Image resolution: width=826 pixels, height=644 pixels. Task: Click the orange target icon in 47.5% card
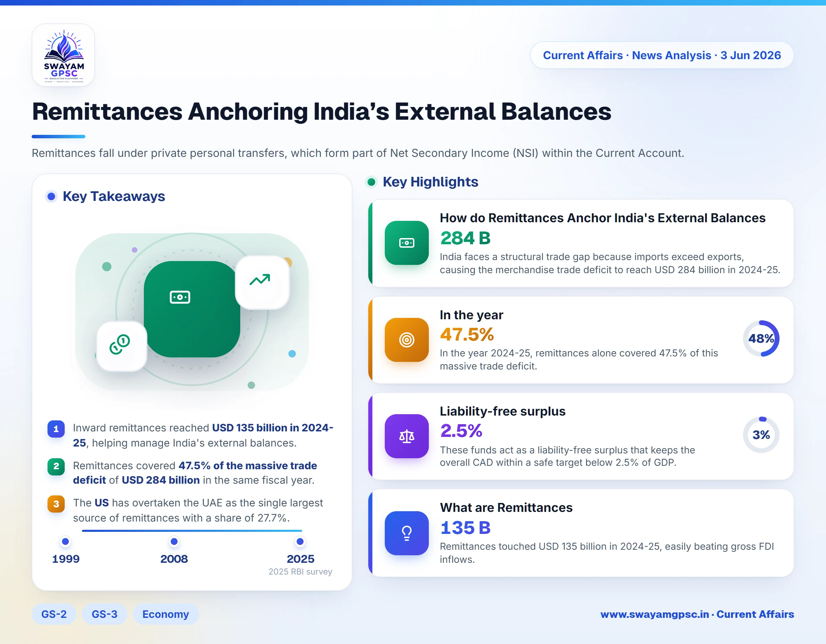(406, 340)
